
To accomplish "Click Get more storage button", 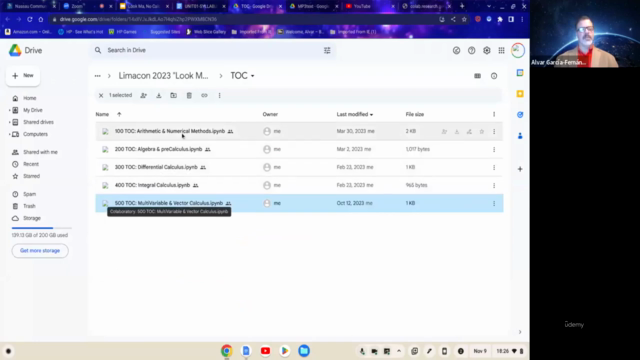I will [x=40, y=251].
